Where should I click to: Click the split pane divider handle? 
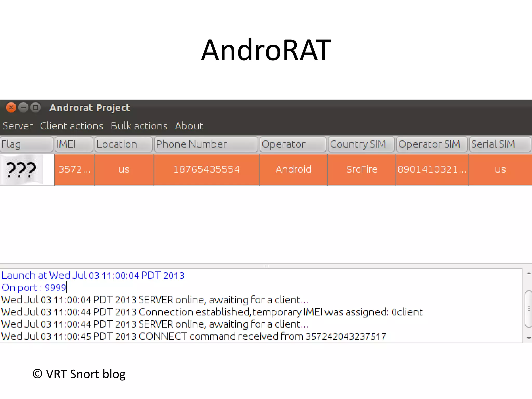click(266, 266)
